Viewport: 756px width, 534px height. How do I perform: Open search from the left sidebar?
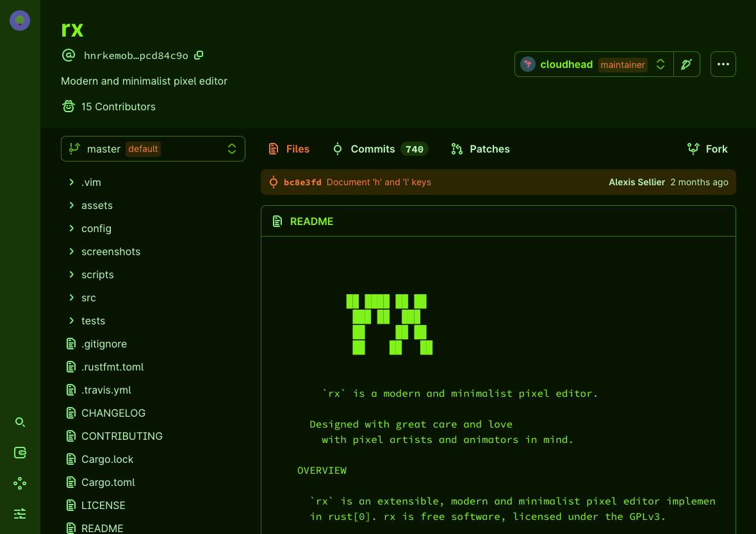pos(19,422)
